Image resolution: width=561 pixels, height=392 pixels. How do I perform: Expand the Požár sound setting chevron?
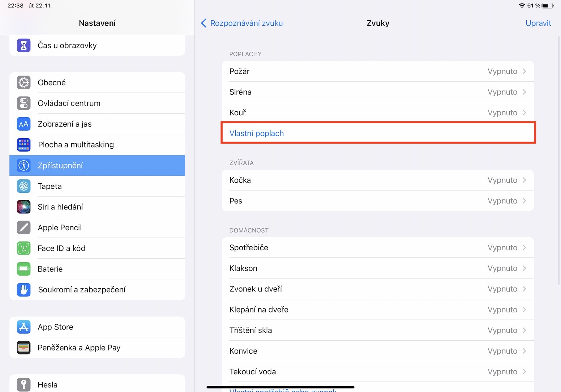[524, 71]
